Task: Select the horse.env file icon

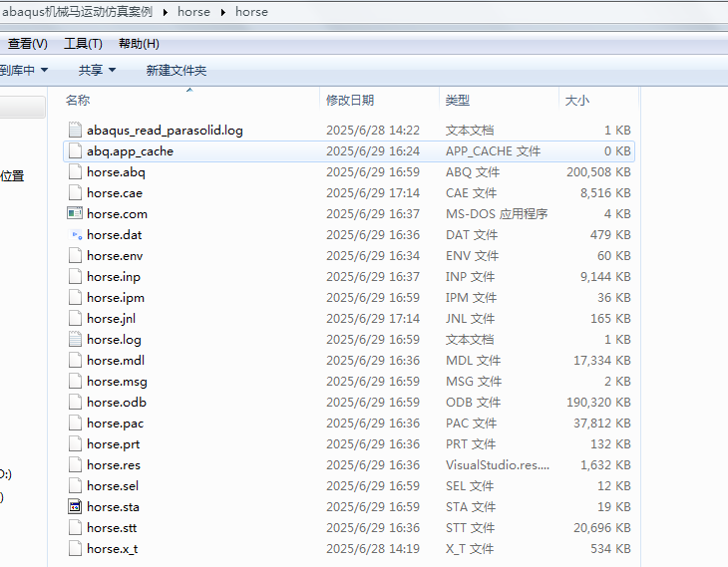Action: (x=75, y=255)
